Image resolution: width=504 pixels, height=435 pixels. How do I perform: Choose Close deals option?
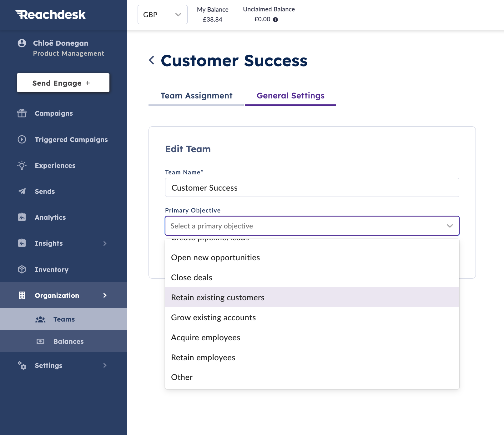(x=312, y=277)
